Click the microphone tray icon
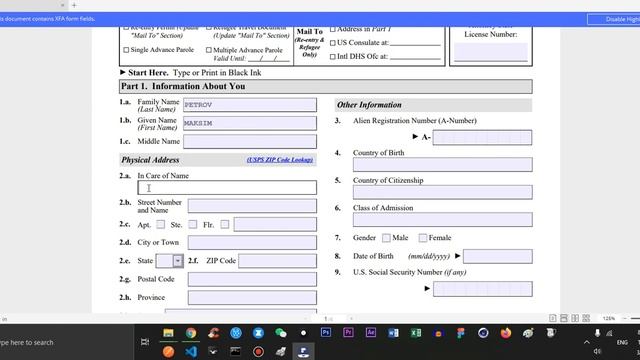Viewport: 640px width, 360px height. 597,333
